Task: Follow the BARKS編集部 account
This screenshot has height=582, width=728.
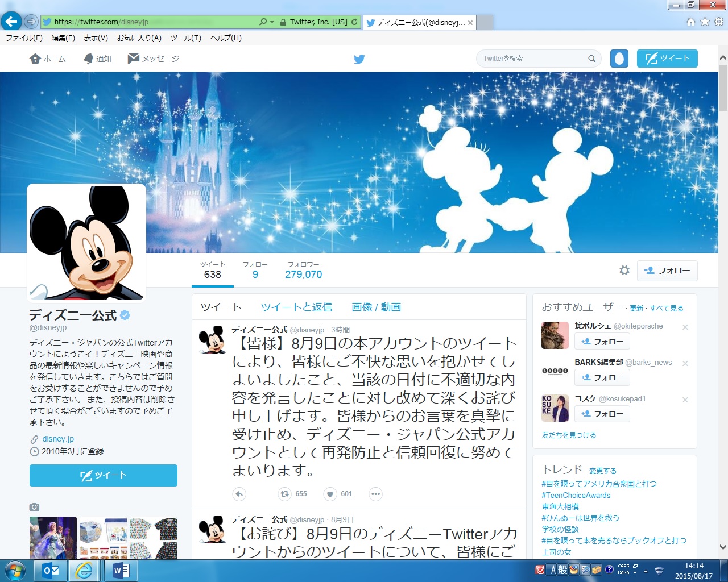Action: pyautogui.click(x=602, y=377)
